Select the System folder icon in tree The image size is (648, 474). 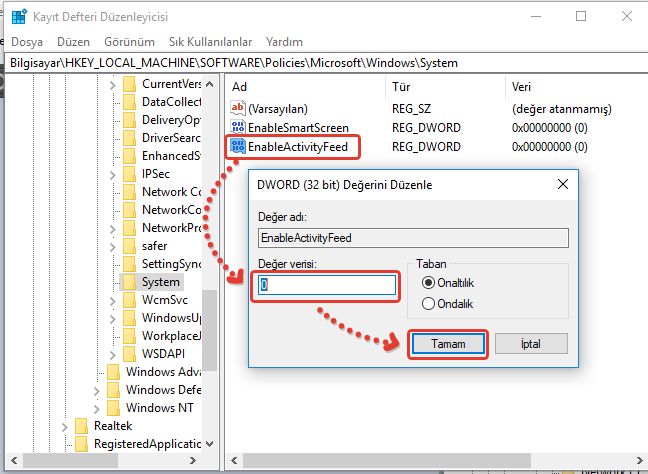pyautogui.click(x=129, y=282)
